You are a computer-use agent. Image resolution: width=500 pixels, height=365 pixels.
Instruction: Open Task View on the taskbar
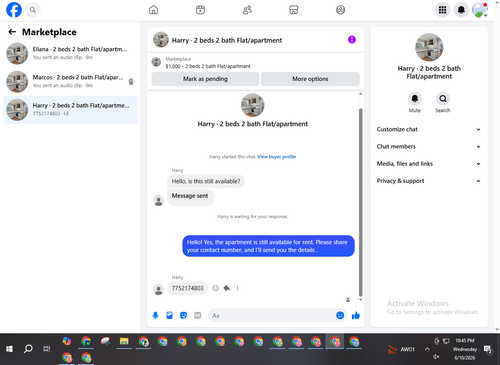coord(47,349)
